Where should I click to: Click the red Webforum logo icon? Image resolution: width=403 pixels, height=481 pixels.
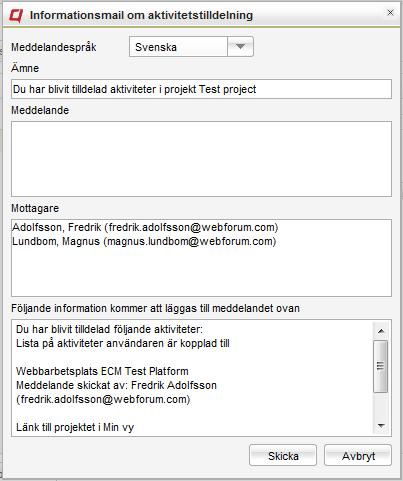[x=16, y=15]
